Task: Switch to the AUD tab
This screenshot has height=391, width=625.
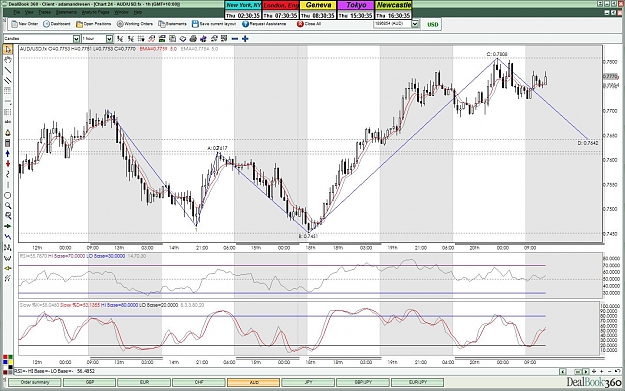Action: point(254,382)
